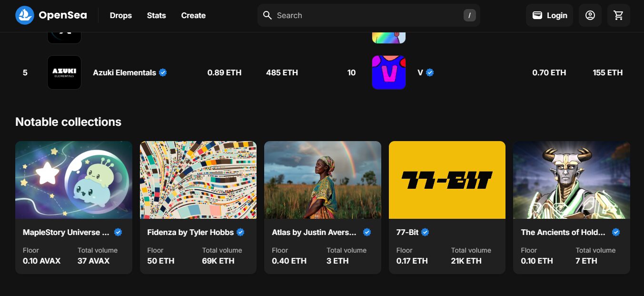Click the wallet icon in Login button

point(537,15)
